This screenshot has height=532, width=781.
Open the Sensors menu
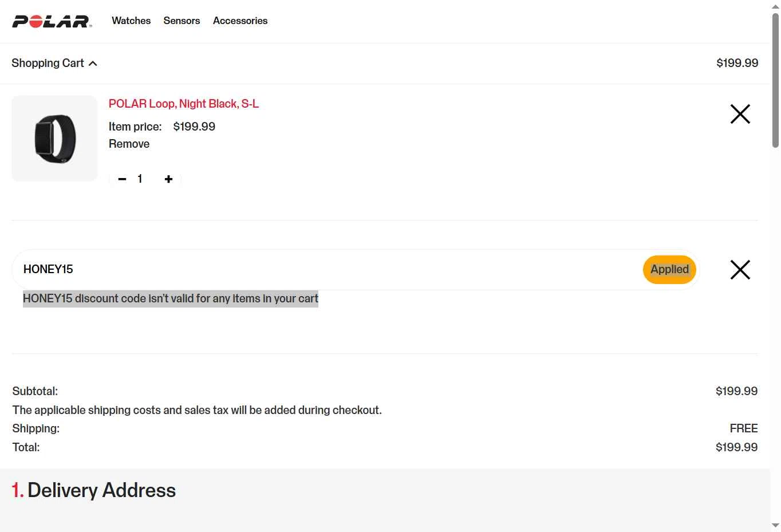tap(182, 21)
